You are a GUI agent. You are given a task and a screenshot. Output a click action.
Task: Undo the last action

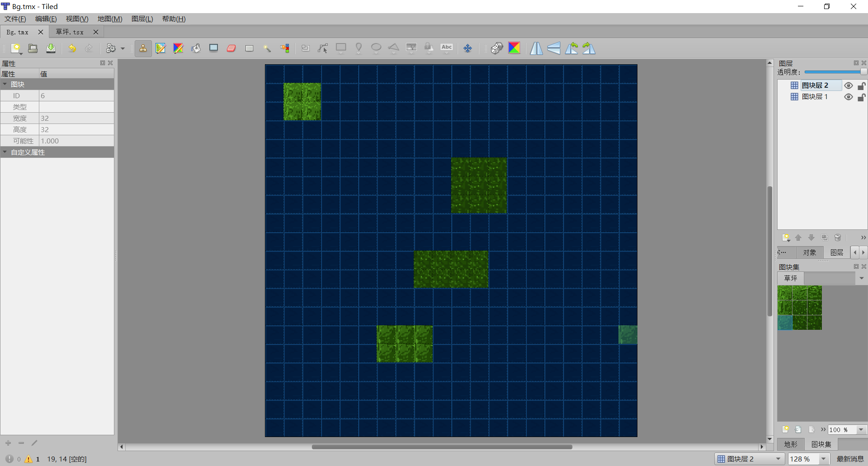pyautogui.click(x=72, y=48)
